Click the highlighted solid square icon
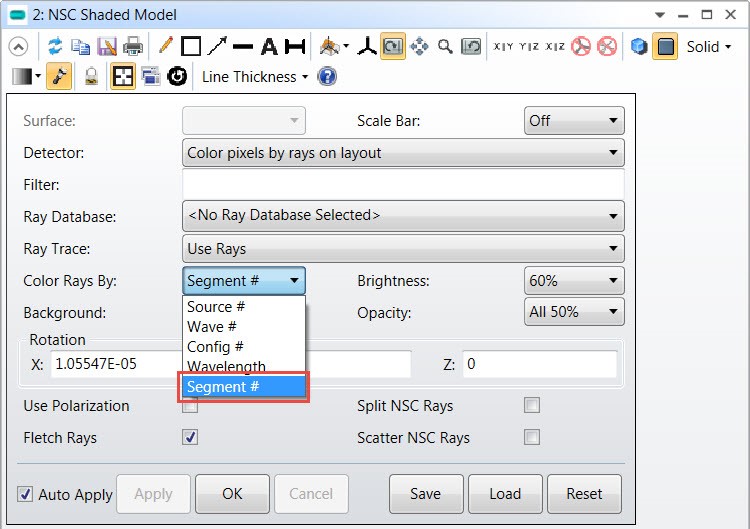Image resolution: width=750 pixels, height=529 pixels. point(665,46)
